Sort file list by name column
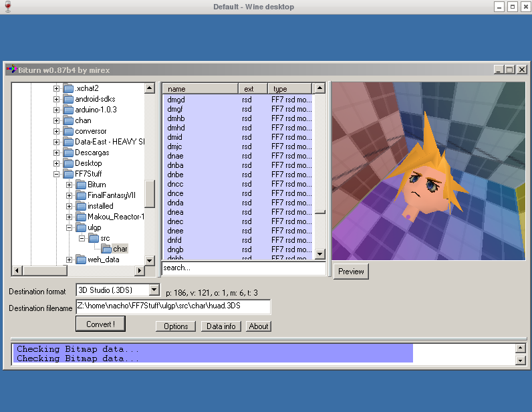Image resolution: width=532 pixels, height=412 pixels. point(201,89)
